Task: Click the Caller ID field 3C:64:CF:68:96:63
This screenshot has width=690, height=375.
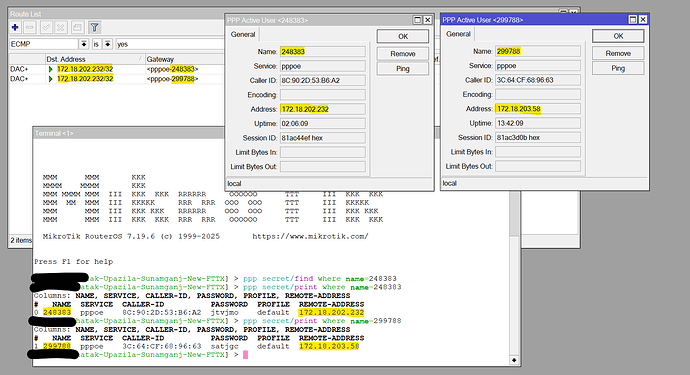Action: point(538,80)
